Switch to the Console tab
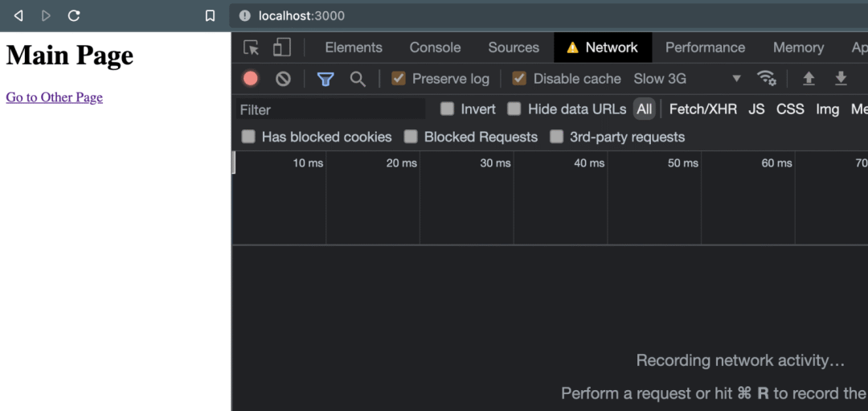This screenshot has width=868, height=411. click(x=435, y=47)
